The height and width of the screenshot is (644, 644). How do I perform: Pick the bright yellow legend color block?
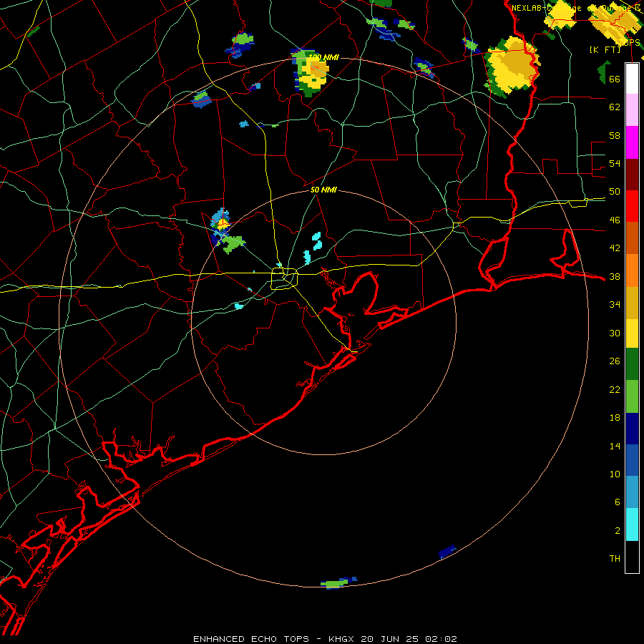632,333
